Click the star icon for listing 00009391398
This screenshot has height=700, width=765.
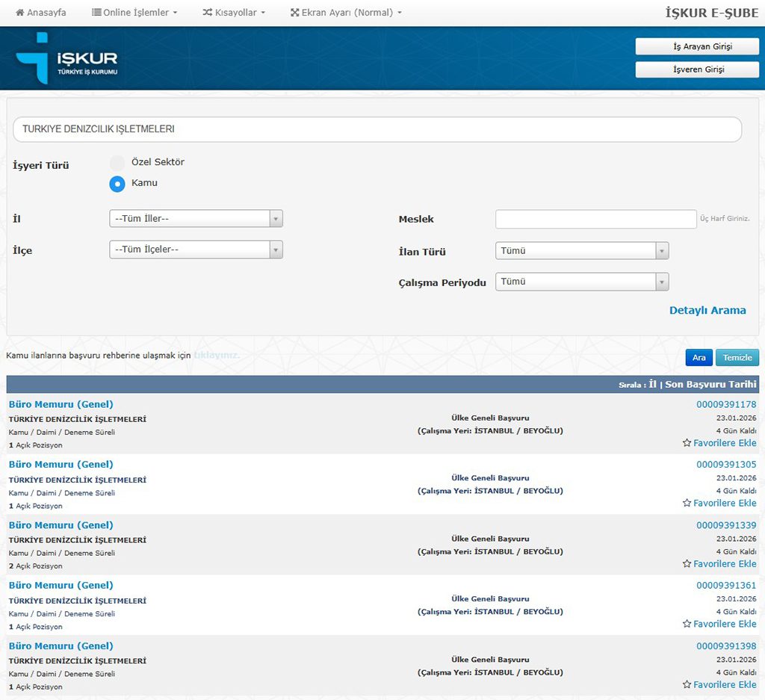[687, 684]
